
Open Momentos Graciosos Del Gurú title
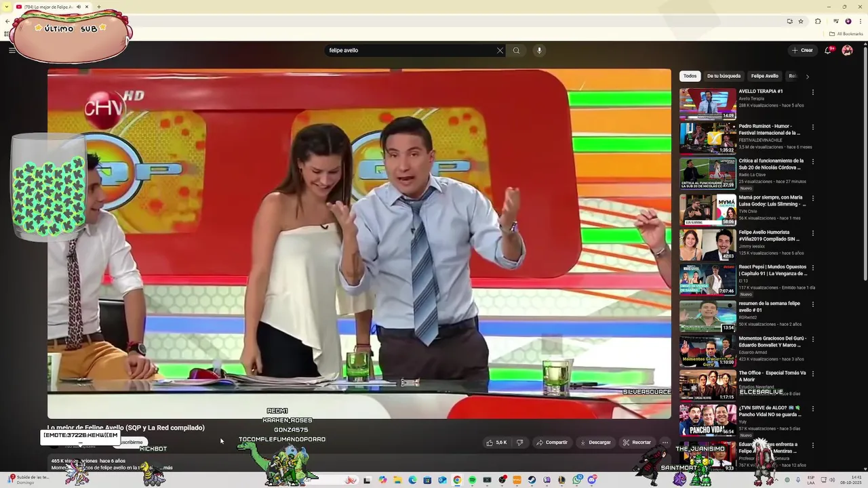pyautogui.click(x=772, y=342)
